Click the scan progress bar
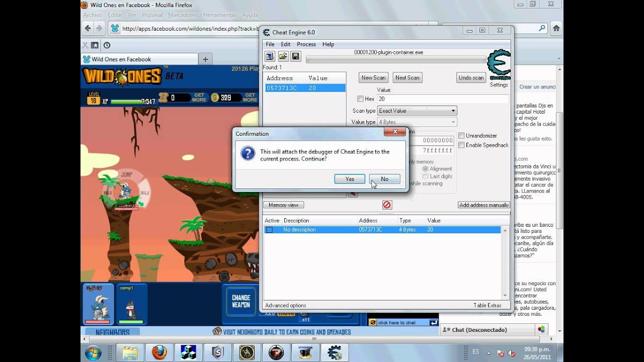644x362 pixels. (x=395, y=59)
